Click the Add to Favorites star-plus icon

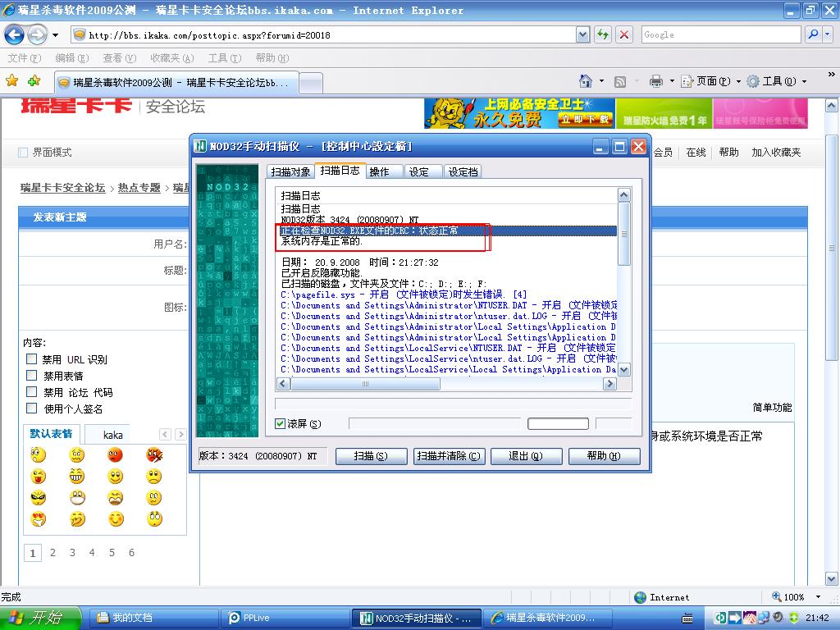pos(34,81)
